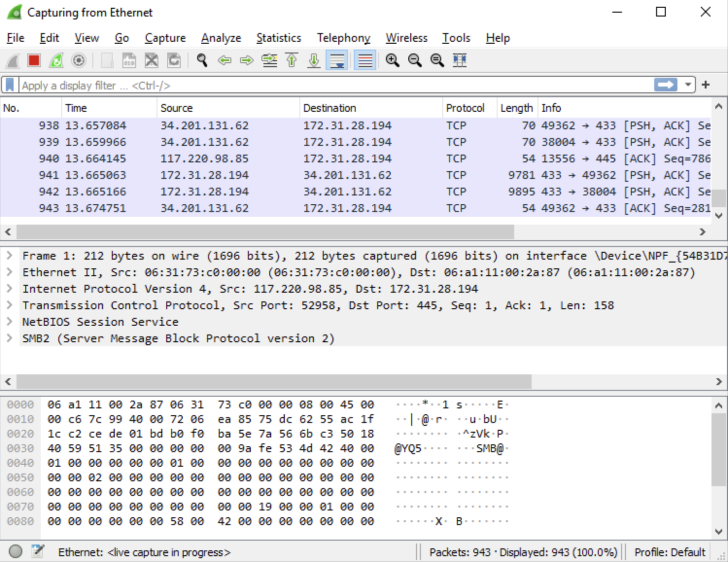
Task: Toggle packet list colorization
Action: point(365,60)
